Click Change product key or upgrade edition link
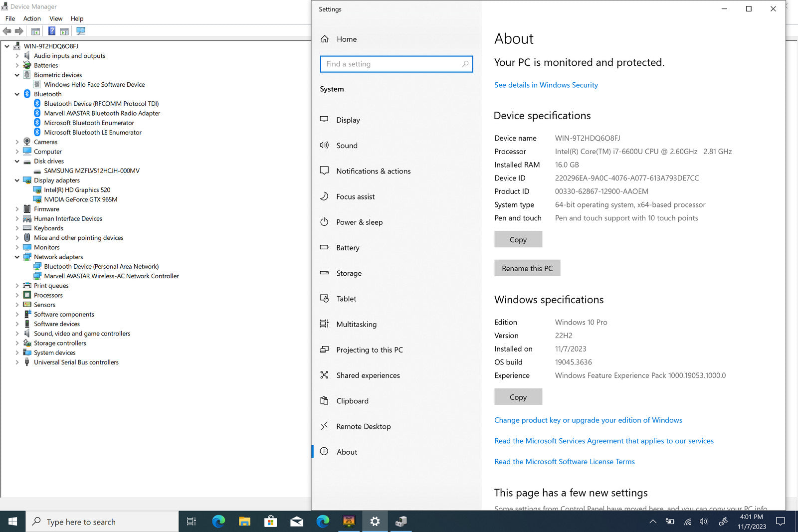 (588, 420)
